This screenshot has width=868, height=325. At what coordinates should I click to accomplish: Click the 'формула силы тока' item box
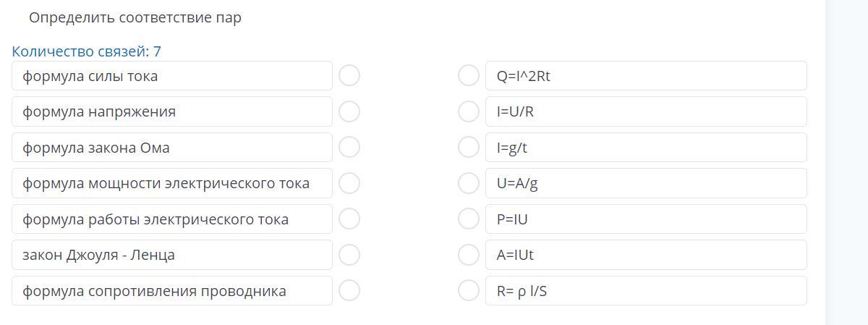coord(171,76)
